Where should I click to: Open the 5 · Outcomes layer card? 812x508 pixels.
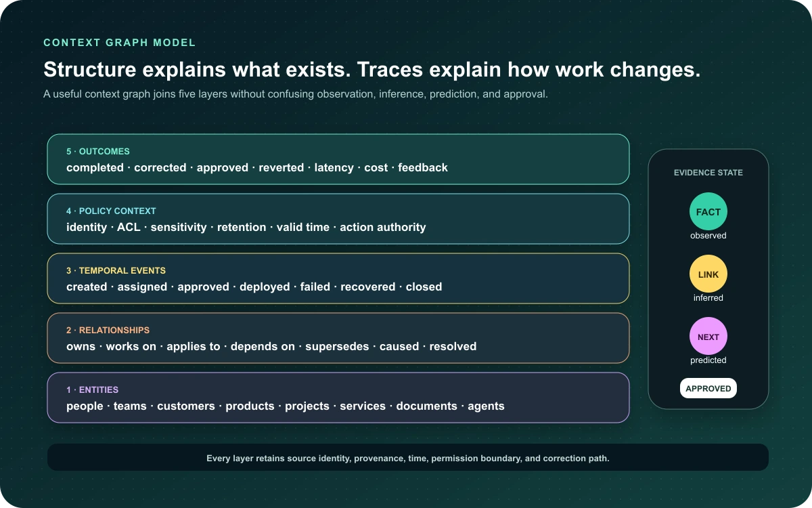pyautogui.click(x=338, y=159)
